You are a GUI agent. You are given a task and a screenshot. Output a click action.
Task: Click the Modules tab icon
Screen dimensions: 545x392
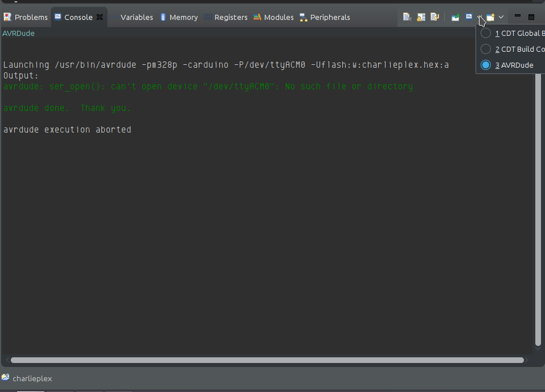click(257, 17)
